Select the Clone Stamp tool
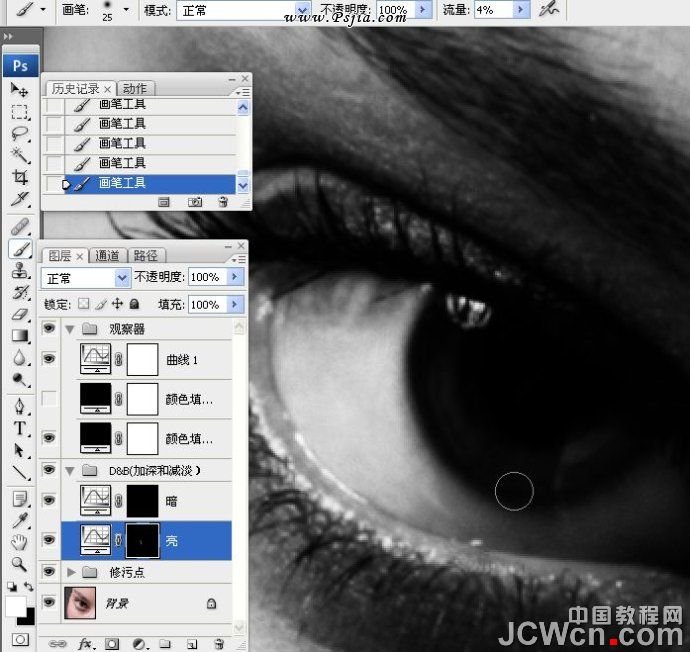Image resolution: width=690 pixels, height=652 pixels. coord(19,270)
